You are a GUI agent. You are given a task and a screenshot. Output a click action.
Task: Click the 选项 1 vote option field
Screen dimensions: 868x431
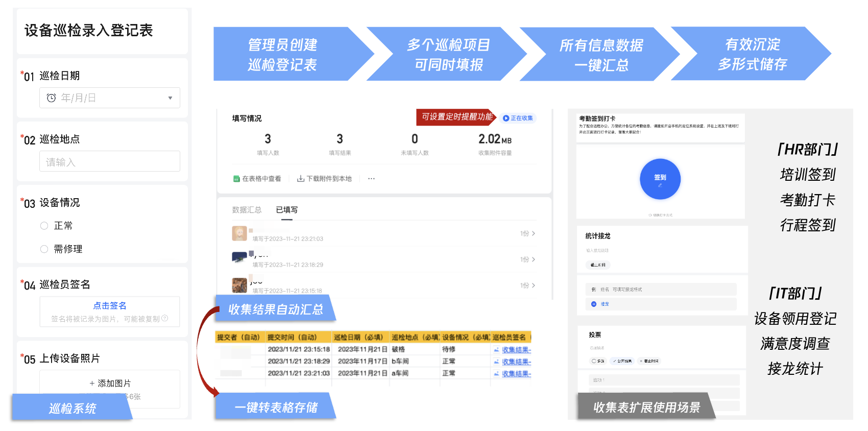664,380
